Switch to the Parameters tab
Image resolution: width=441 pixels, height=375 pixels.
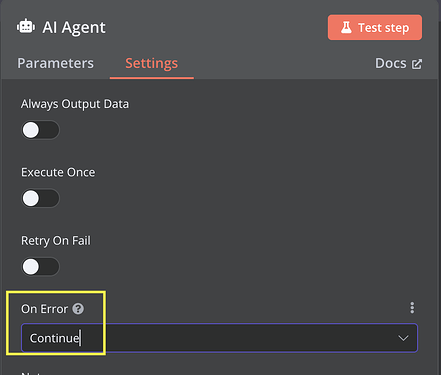[55, 63]
